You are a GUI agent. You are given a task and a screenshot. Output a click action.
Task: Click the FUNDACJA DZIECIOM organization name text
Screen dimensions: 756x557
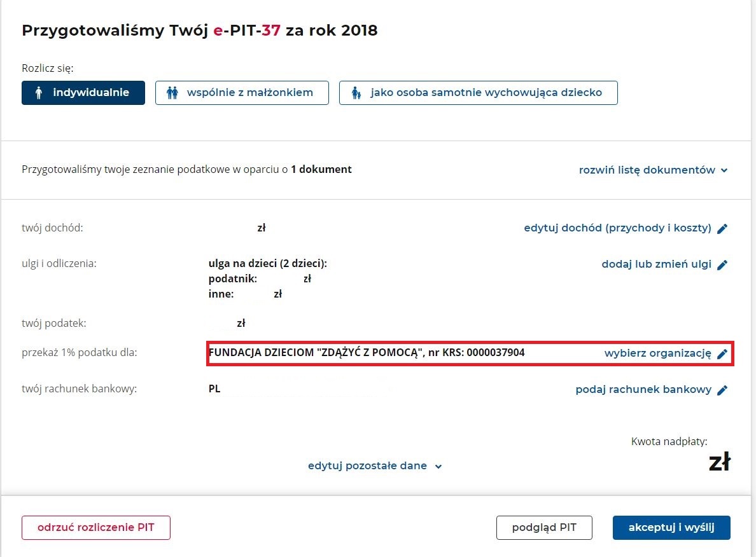[367, 352]
